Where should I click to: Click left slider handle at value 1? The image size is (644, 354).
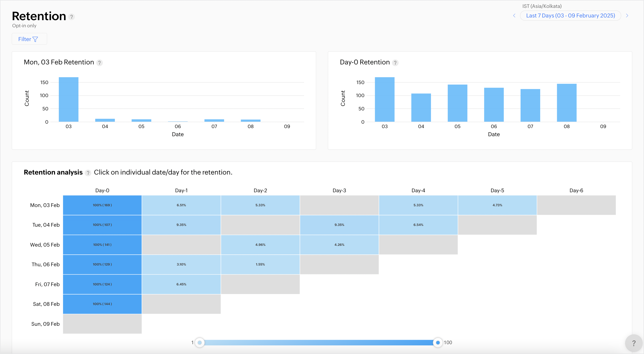200,342
